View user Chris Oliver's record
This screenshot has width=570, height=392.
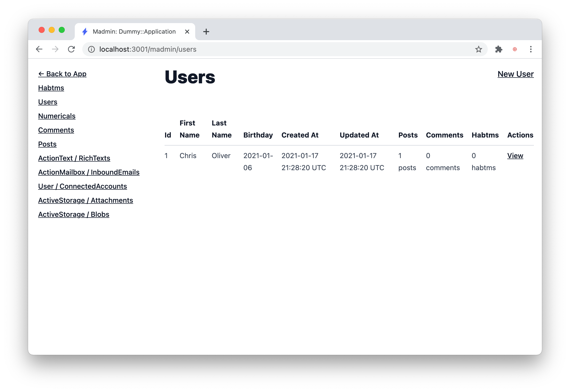point(515,156)
